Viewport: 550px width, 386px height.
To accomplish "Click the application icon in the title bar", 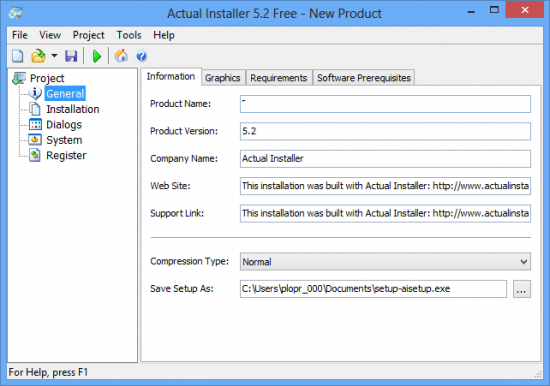I will pos(15,13).
